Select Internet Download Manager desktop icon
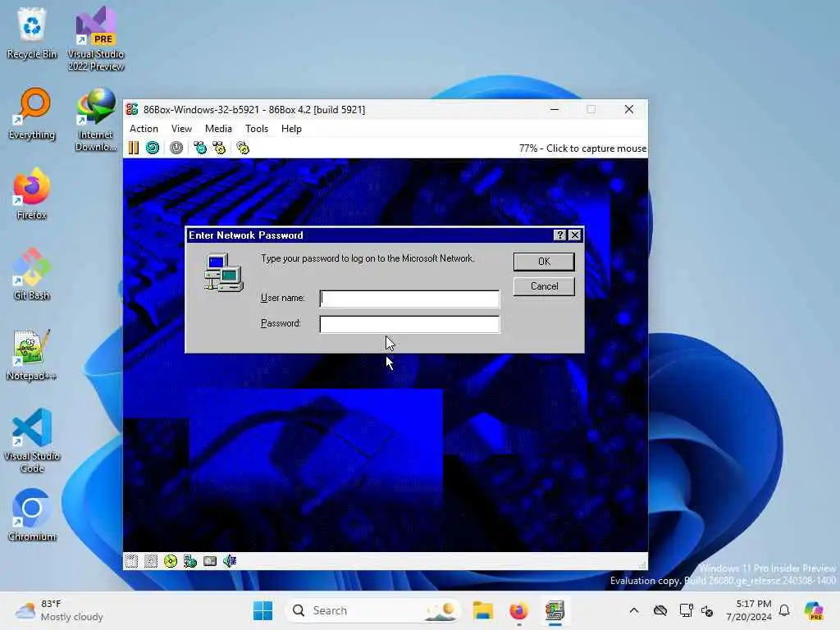Screen dimensions: 840x630 pyautogui.click(x=96, y=120)
